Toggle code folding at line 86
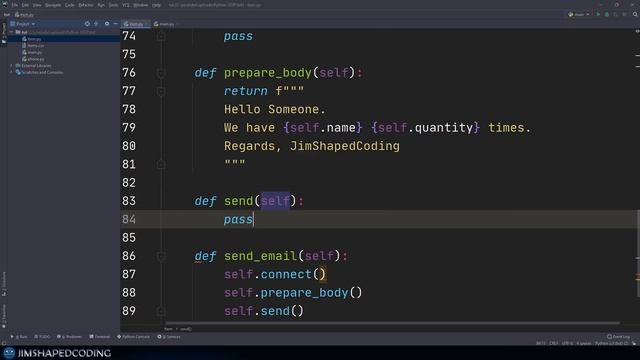 [161, 256]
